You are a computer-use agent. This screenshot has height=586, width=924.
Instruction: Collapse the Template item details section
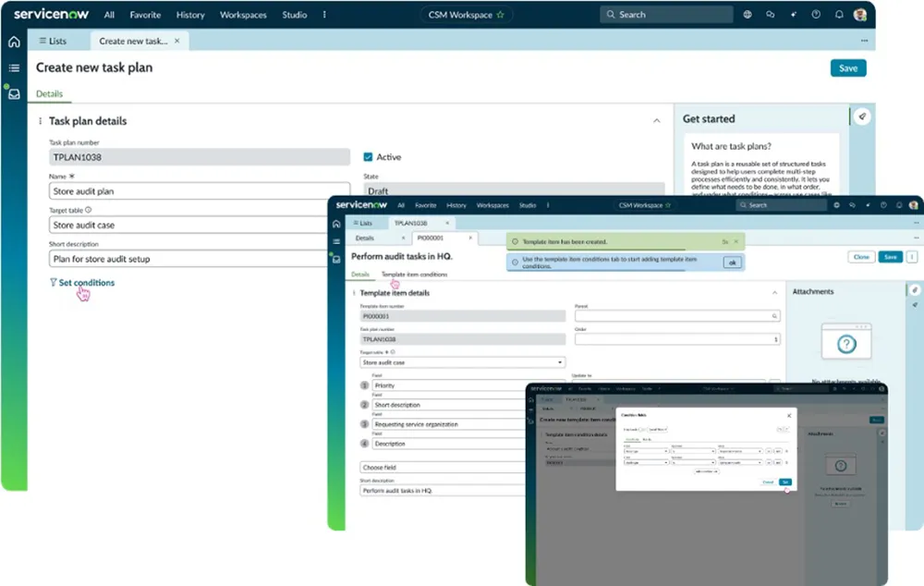pos(774,293)
